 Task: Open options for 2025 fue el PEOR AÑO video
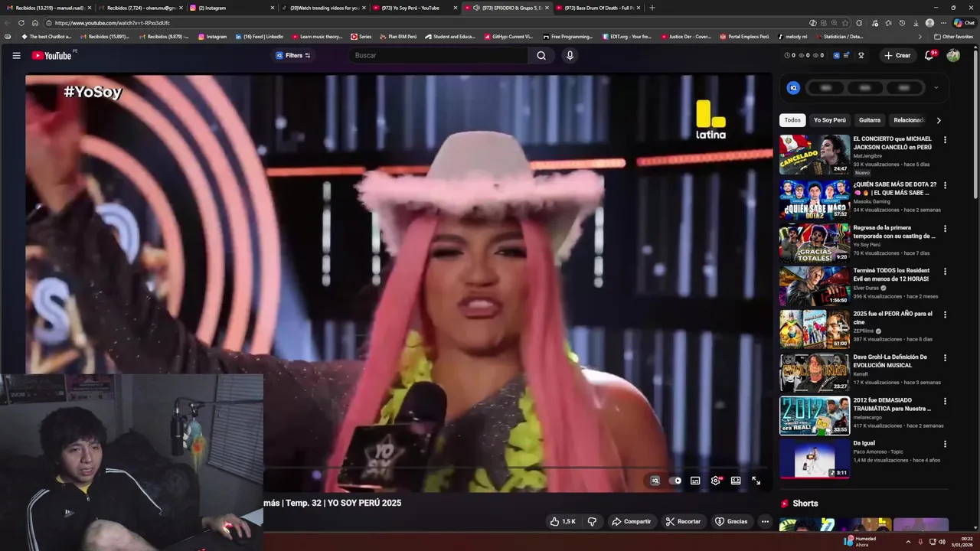945,315
